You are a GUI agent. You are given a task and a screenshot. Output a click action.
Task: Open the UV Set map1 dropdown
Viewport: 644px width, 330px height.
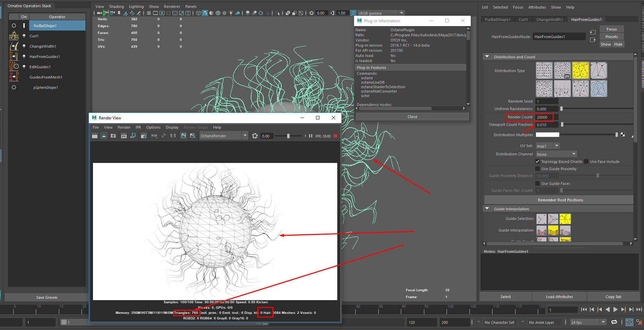pyautogui.click(x=557, y=146)
